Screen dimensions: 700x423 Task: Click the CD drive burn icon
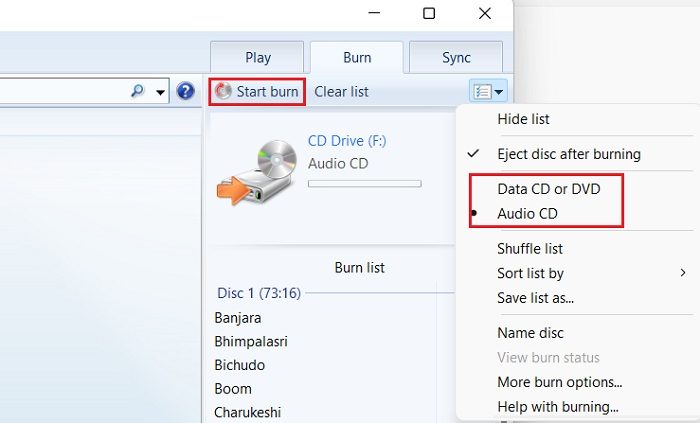(257, 173)
